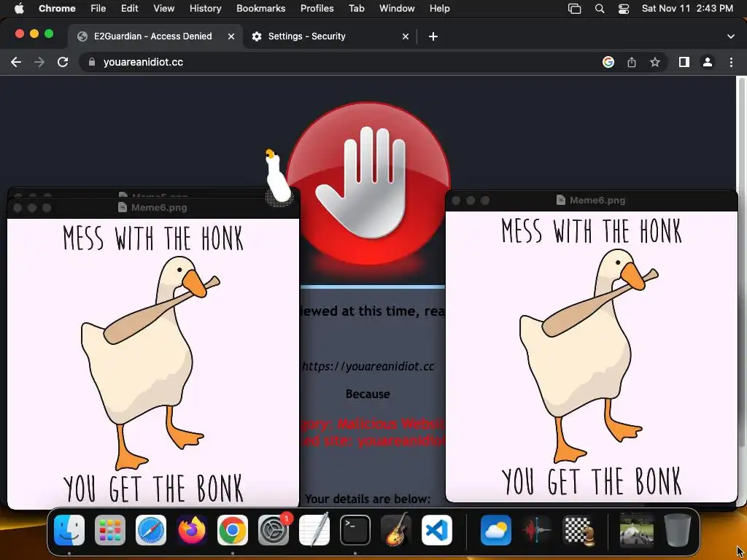
Task: Open TextEdit from the Dock
Action: [314, 530]
